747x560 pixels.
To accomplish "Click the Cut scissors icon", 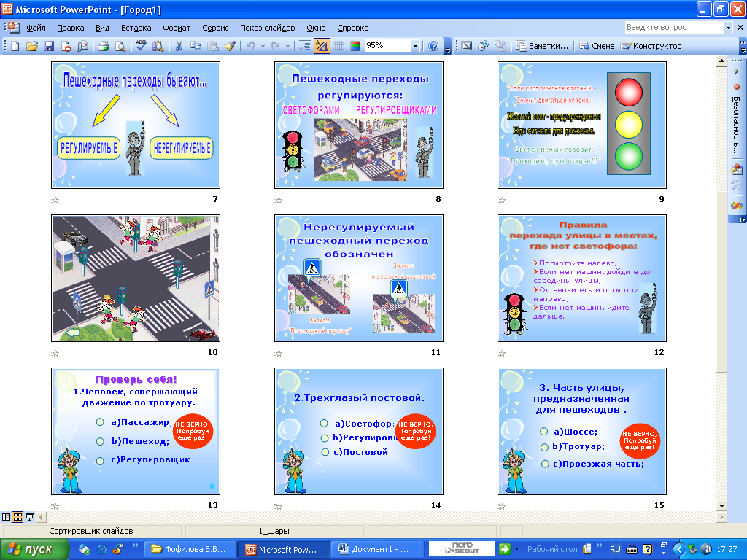I will pos(179,46).
